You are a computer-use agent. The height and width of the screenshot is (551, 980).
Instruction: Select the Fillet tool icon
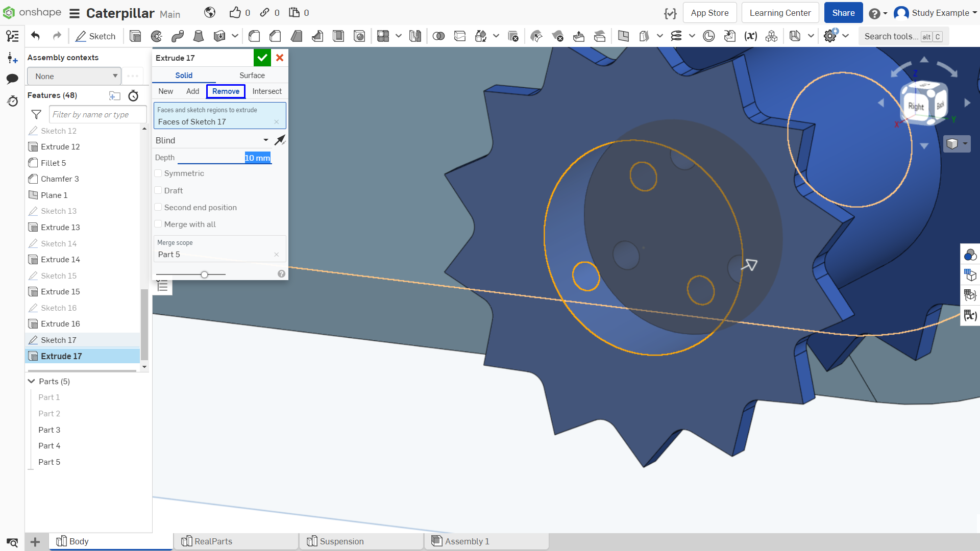[x=254, y=36]
